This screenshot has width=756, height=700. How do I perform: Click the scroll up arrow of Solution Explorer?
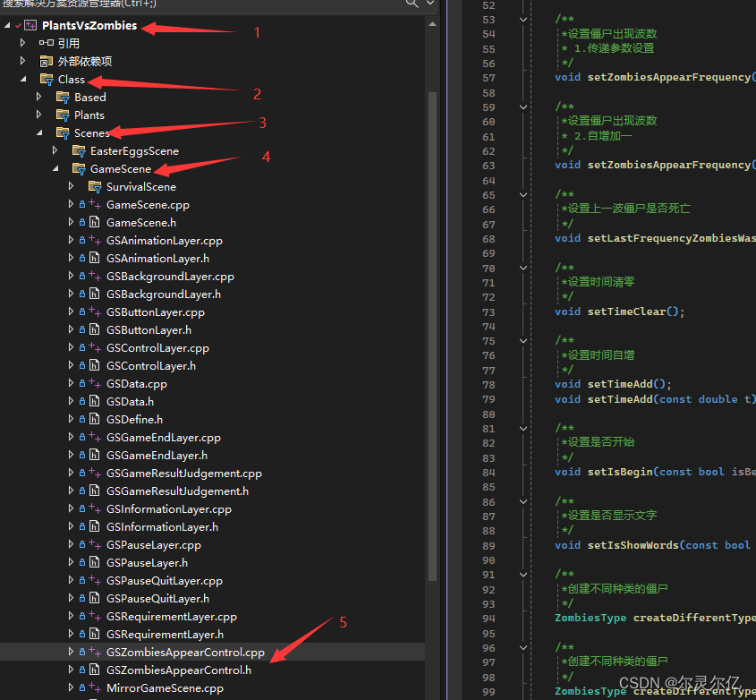click(x=432, y=24)
